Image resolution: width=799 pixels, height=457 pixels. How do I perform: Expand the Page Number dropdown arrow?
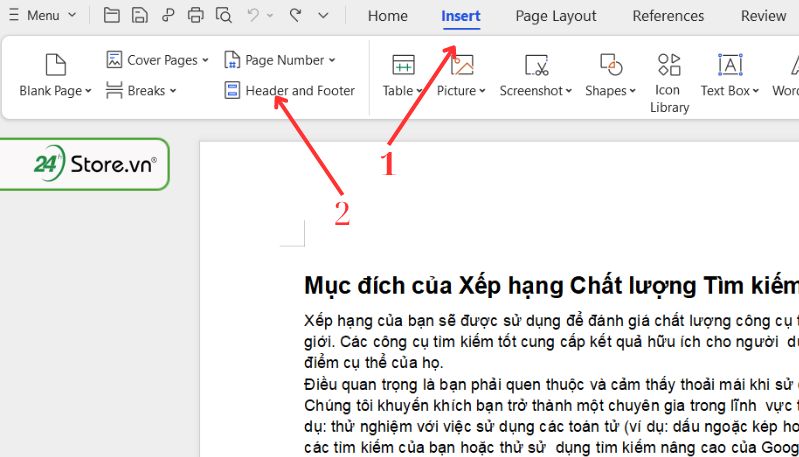pyautogui.click(x=332, y=60)
